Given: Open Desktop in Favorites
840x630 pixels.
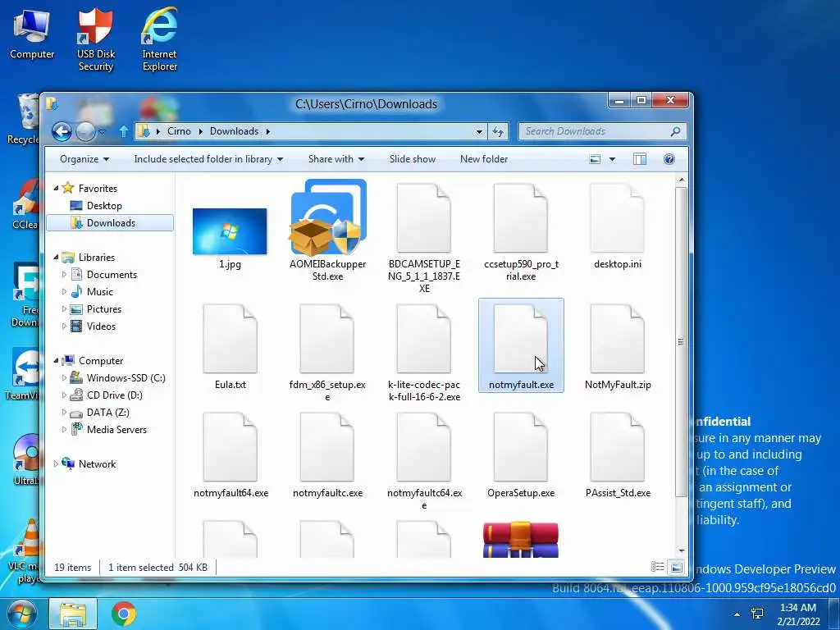Looking at the screenshot, I should click(104, 206).
